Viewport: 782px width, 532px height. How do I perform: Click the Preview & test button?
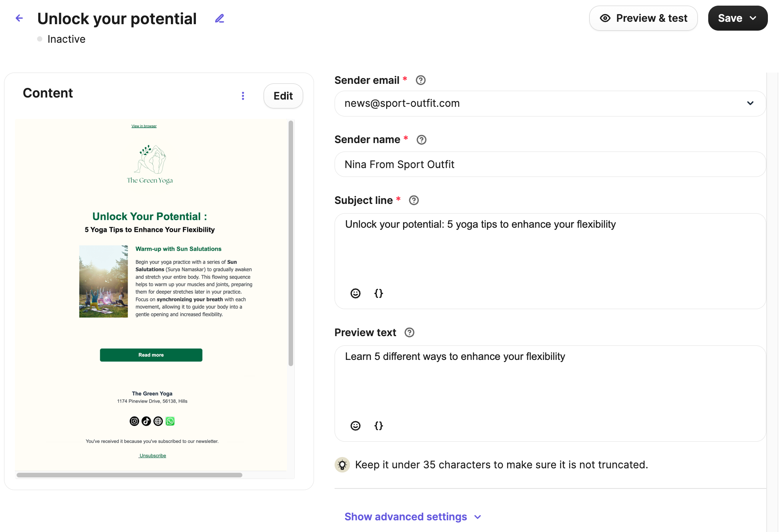point(643,18)
